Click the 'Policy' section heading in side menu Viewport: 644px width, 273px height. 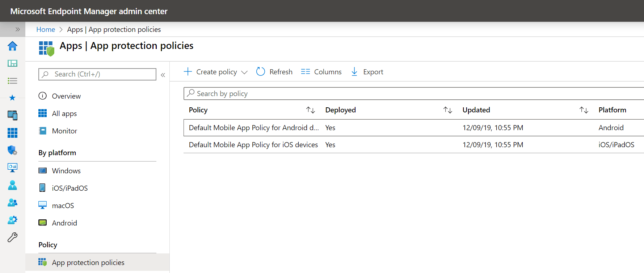[x=48, y=245]
